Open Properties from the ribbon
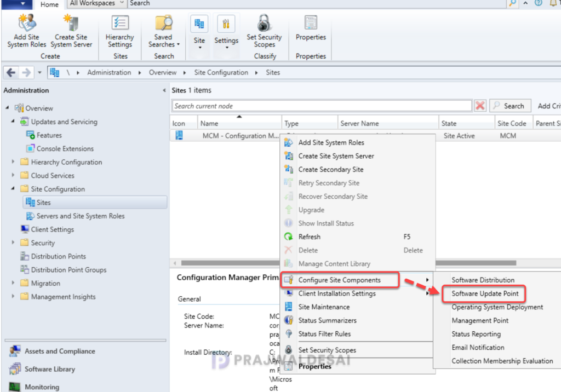This screenshot has width=561, height=392. click(x=311, y=28)
